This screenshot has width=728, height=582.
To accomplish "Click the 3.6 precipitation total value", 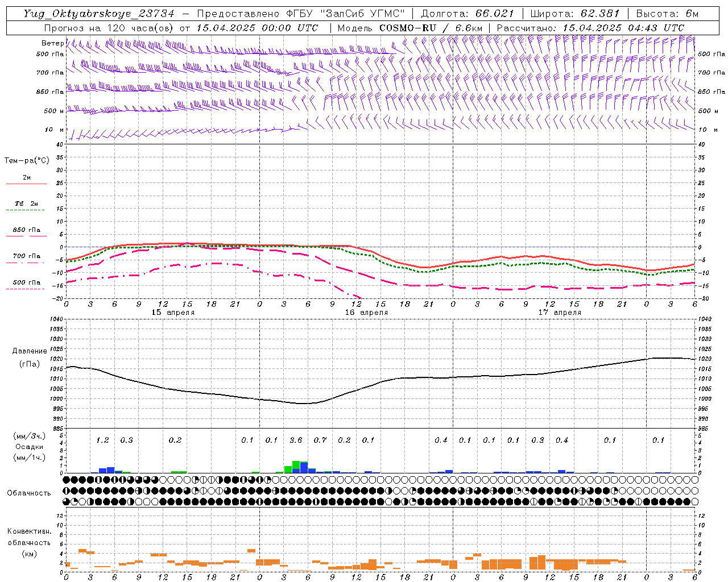I will tap(296, 440).
